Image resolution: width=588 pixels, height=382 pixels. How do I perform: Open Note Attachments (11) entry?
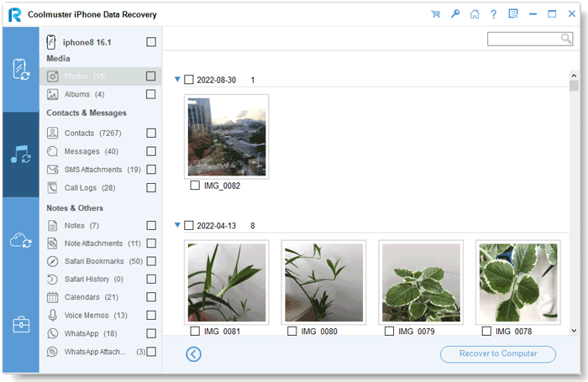click(102, 243)
